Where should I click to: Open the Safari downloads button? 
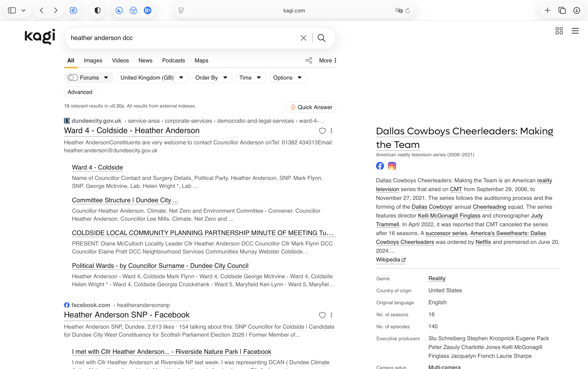pos(577,10)
